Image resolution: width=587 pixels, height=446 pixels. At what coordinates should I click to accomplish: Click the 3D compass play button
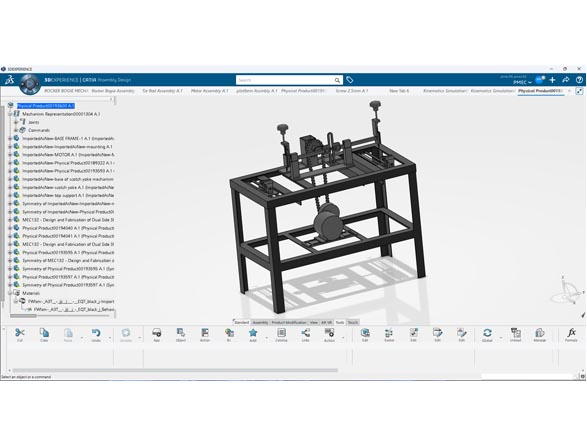point(29,84)
